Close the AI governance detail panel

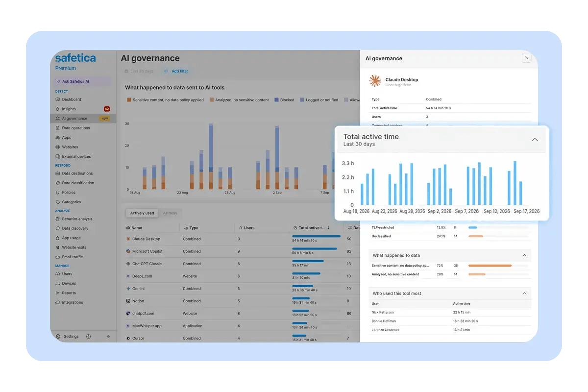[x=527, y=58]
